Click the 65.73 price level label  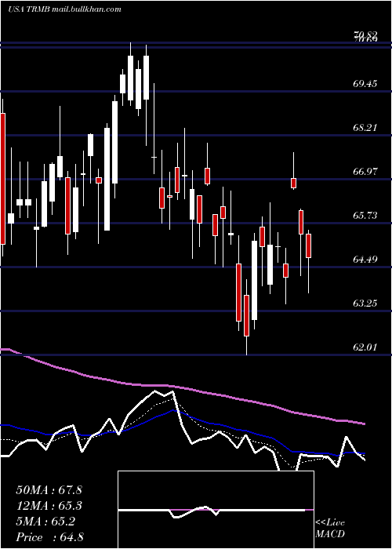coord(365,216)
